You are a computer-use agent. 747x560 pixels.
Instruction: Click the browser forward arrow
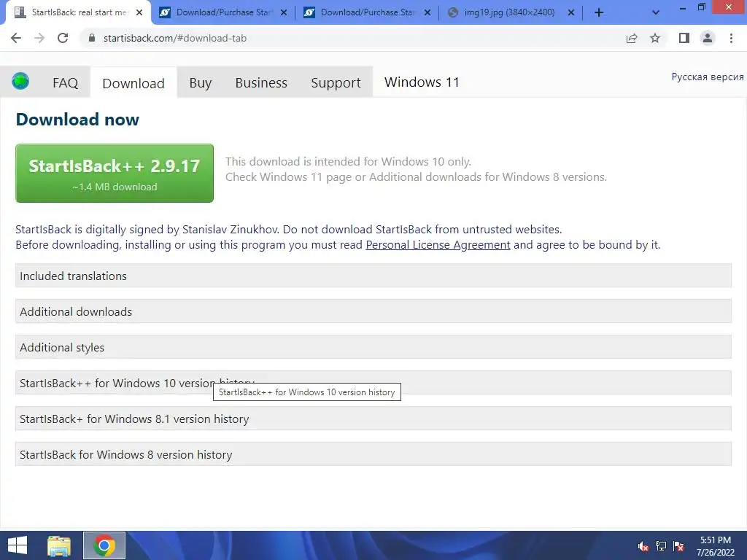(39, 38)
